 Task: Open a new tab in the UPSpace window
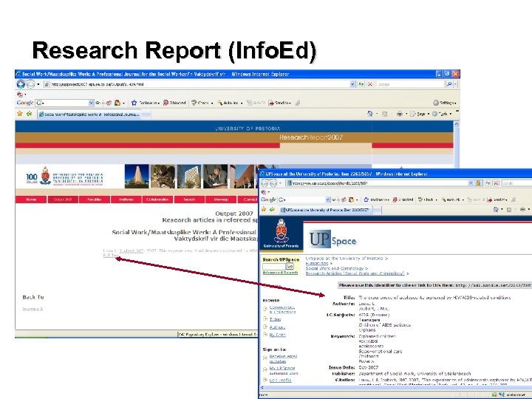point(377,211)
